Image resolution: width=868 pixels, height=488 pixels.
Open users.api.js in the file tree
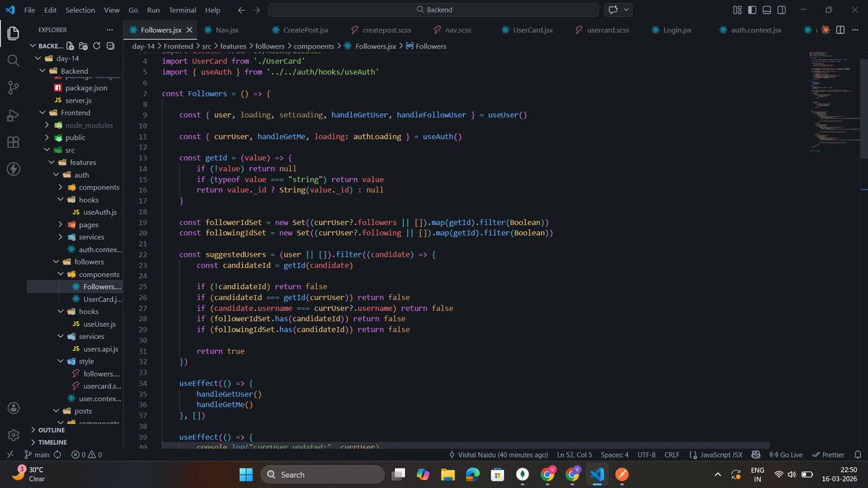[100, 349]
